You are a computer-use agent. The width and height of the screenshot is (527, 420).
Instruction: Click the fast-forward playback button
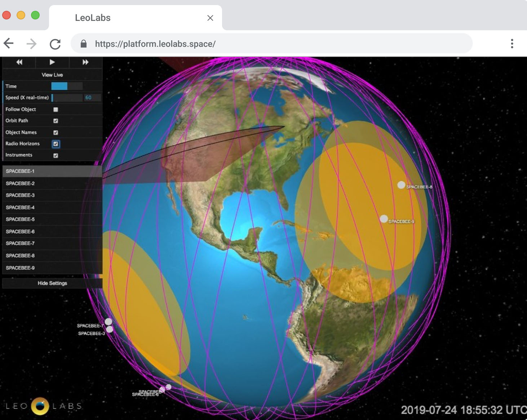point(85,62)
